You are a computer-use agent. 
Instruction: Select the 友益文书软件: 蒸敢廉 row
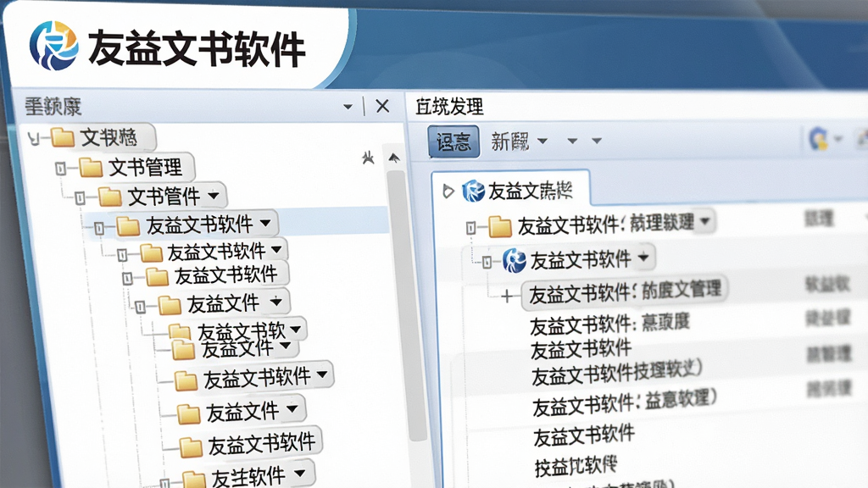(x=610, y=324)
